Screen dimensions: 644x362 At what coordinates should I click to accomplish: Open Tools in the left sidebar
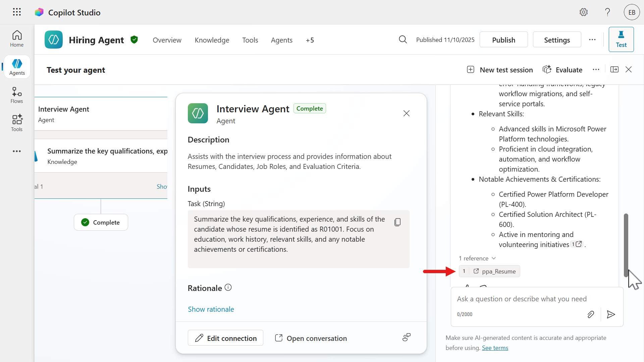[x=17, y=123]
